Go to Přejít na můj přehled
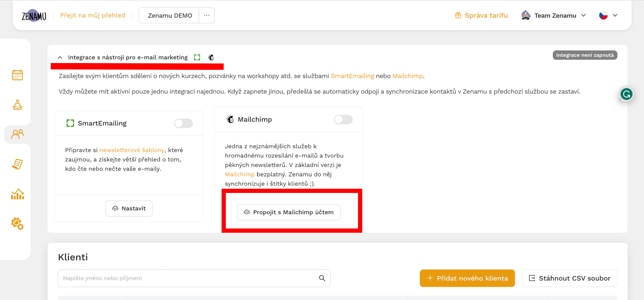The width and height of the screenshot is (644, 300). pos(93,15)
